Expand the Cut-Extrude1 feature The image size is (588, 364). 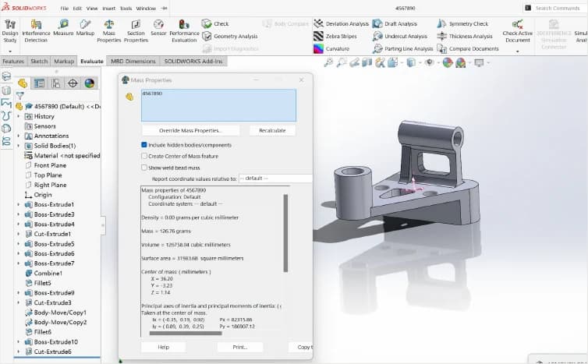pyautogui.click(x=19, y=234)
